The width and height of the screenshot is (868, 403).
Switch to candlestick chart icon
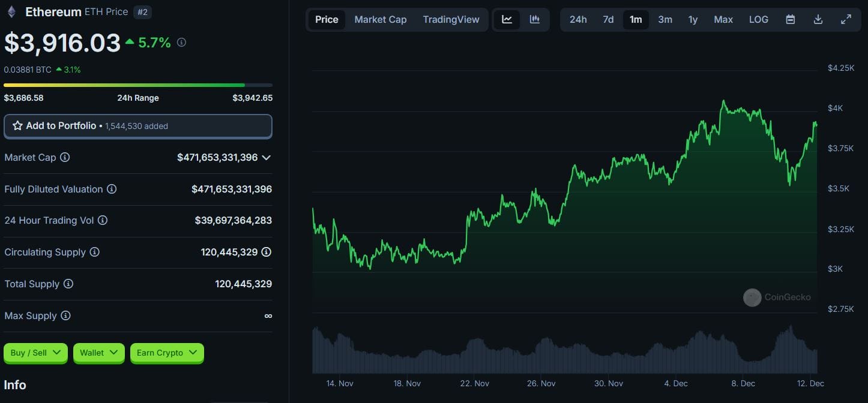[x=534, y=19]
